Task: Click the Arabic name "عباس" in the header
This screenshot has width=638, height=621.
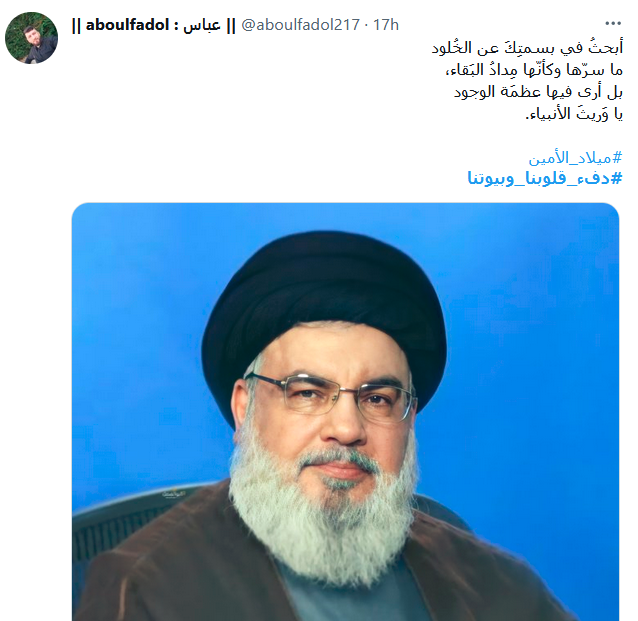Action: pos(202,25)
